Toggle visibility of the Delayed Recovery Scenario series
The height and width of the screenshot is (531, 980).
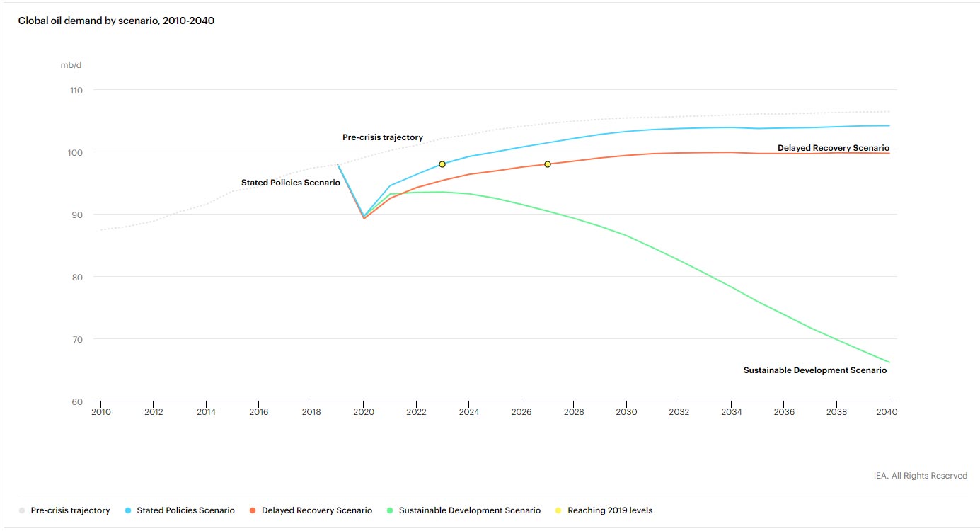click(x=316, y=510)
